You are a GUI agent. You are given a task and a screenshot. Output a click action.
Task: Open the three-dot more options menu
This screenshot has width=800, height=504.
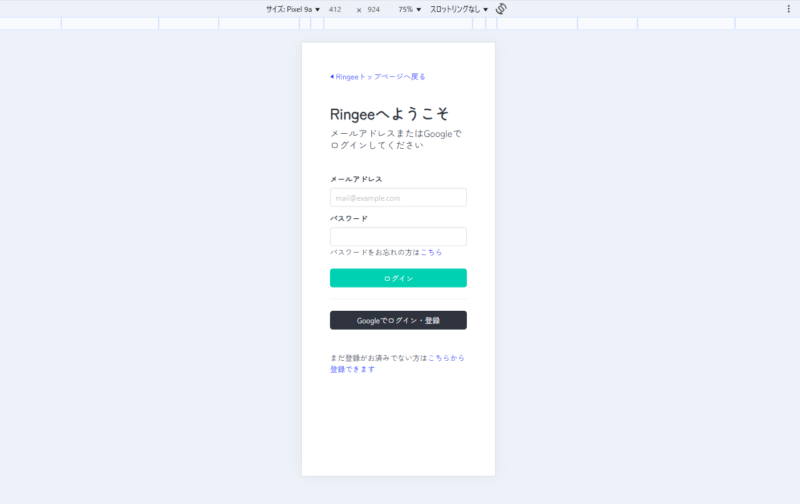[x=788, y=9]
